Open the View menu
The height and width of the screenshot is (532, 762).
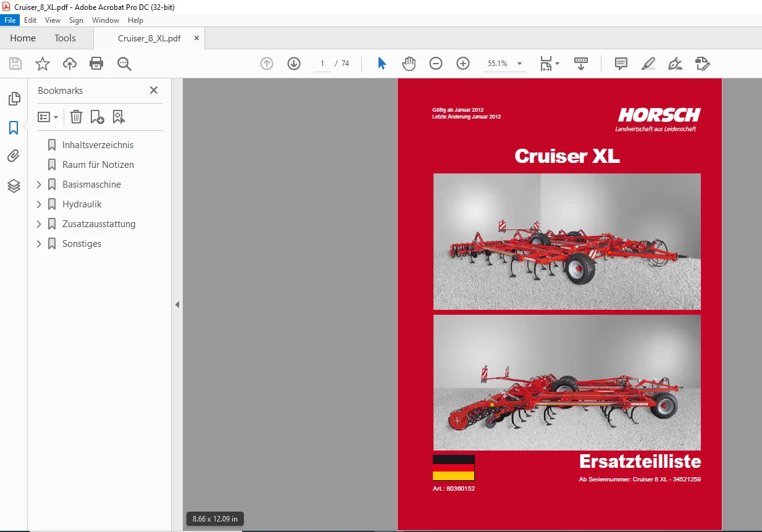click(x=53, y=20)
